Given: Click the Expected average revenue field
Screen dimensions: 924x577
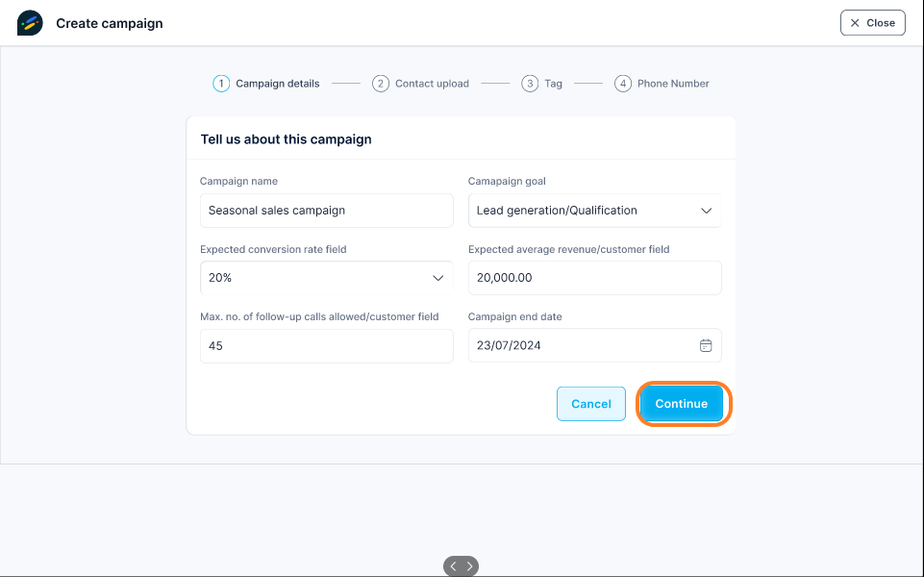Looking at the screenshot, I should [x=594, y=278].
